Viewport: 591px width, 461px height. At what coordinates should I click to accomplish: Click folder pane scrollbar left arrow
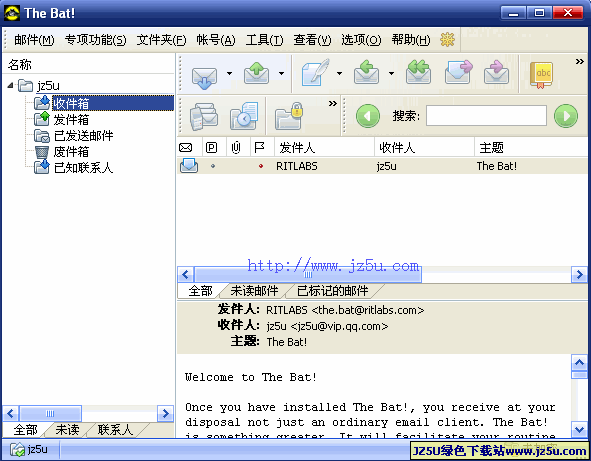(11, 414)
